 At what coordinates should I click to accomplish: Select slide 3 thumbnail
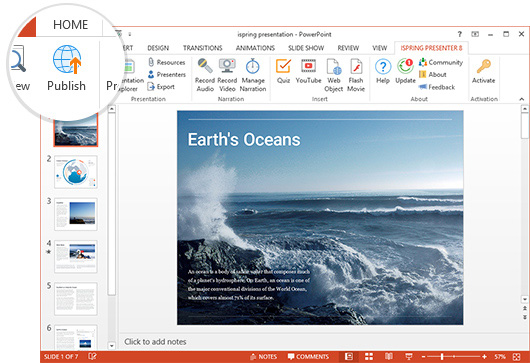(76, 214)
